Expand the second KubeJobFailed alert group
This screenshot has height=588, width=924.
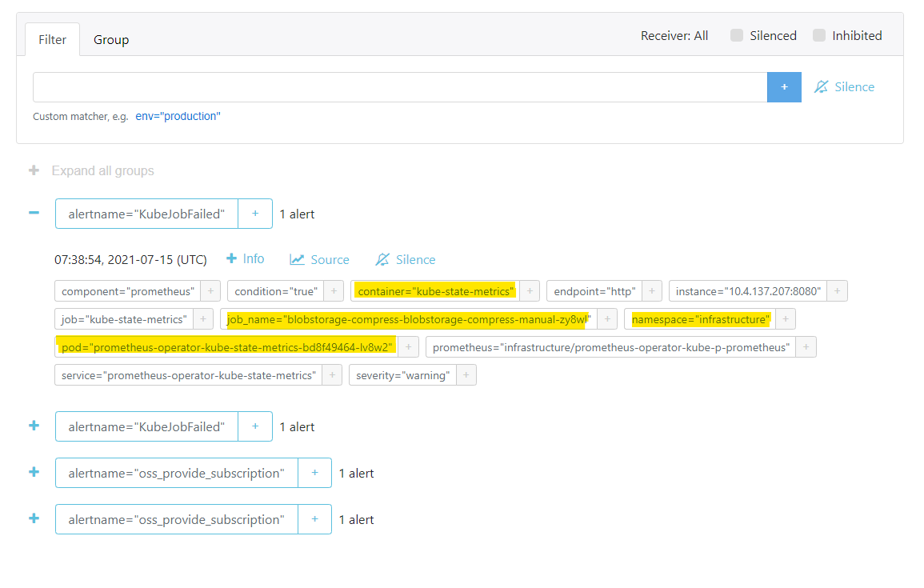[x=34, y=426]
